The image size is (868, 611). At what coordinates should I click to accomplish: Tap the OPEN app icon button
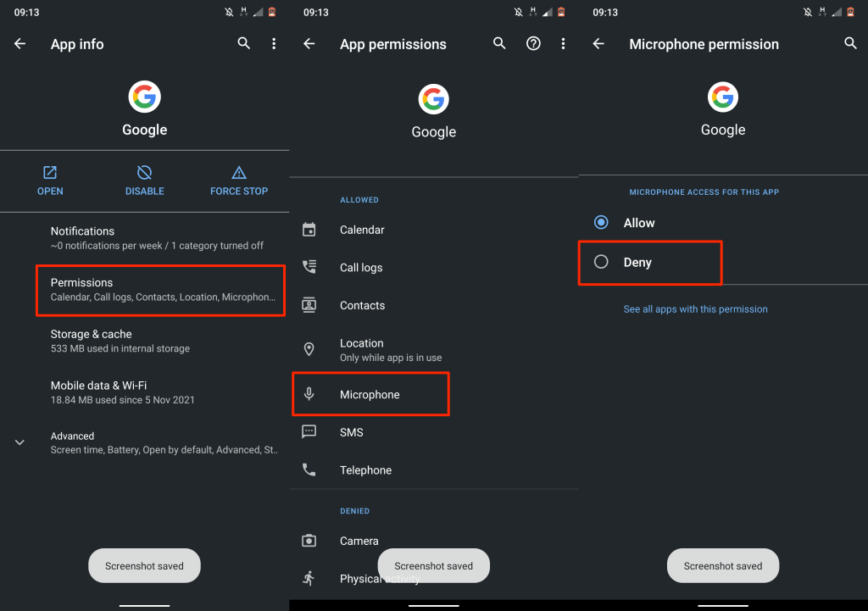(50, 173)
